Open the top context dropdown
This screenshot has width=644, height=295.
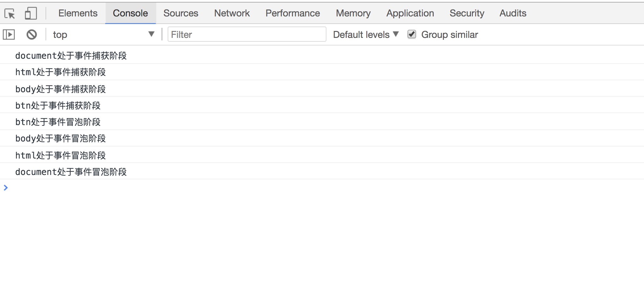[x=103, y=34]
